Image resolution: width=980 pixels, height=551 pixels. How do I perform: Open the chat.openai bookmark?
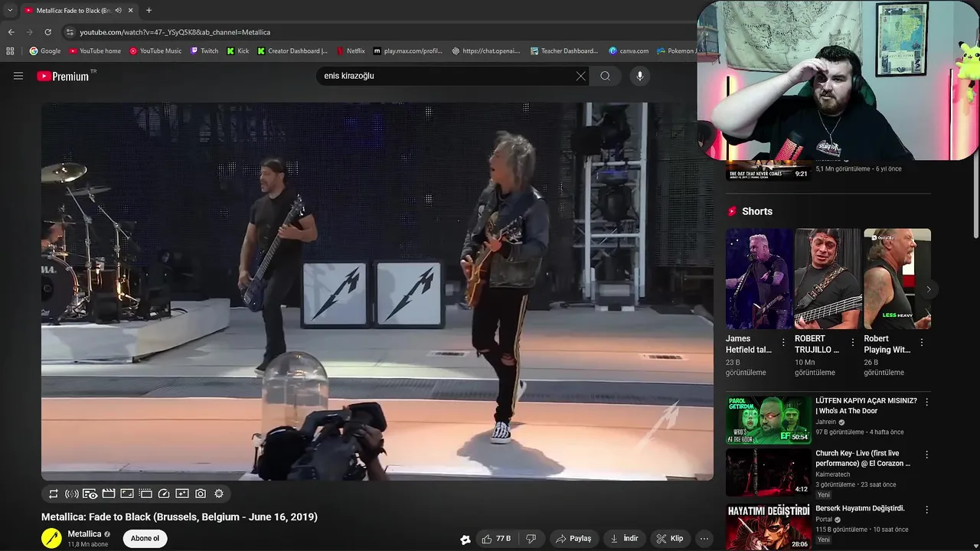coord(486,51)
